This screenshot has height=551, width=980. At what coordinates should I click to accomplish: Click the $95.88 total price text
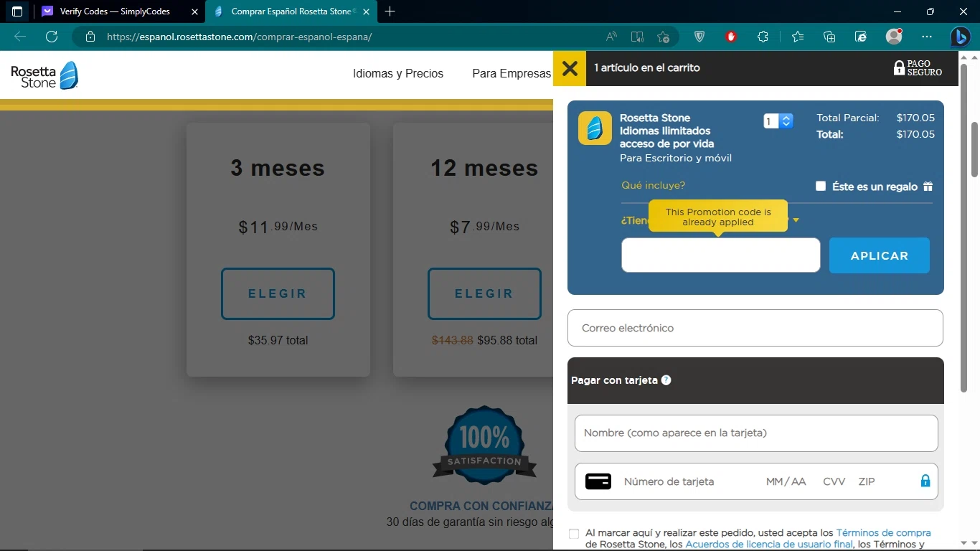[x=507, y=340]
